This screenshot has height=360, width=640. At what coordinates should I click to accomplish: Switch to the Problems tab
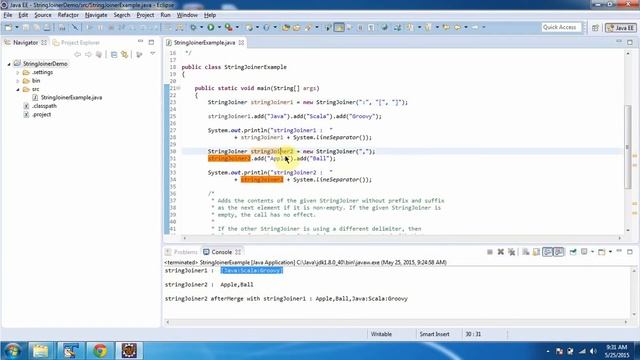181,252
